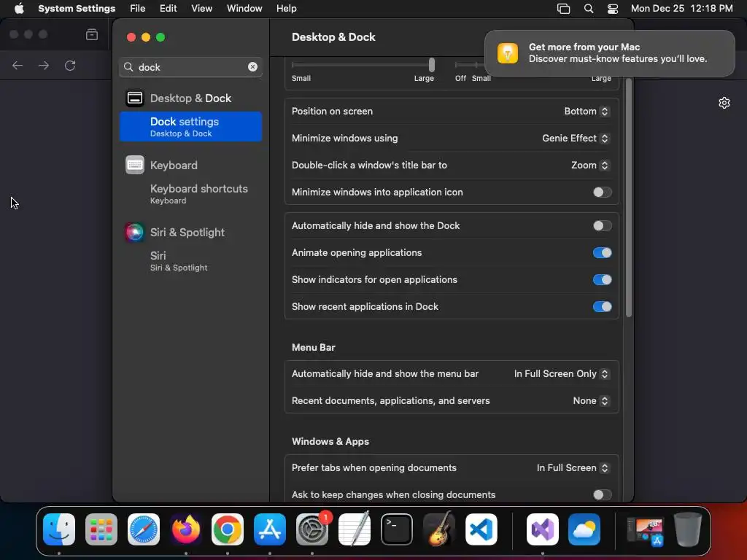Launch Terminal from the Dock

tap(396, 529)
